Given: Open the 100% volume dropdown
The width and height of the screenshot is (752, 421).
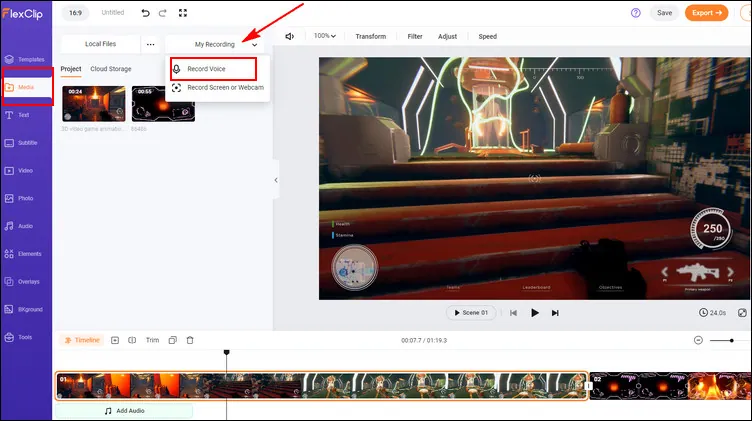Looking at the screenshot, I should pos(325,36).
